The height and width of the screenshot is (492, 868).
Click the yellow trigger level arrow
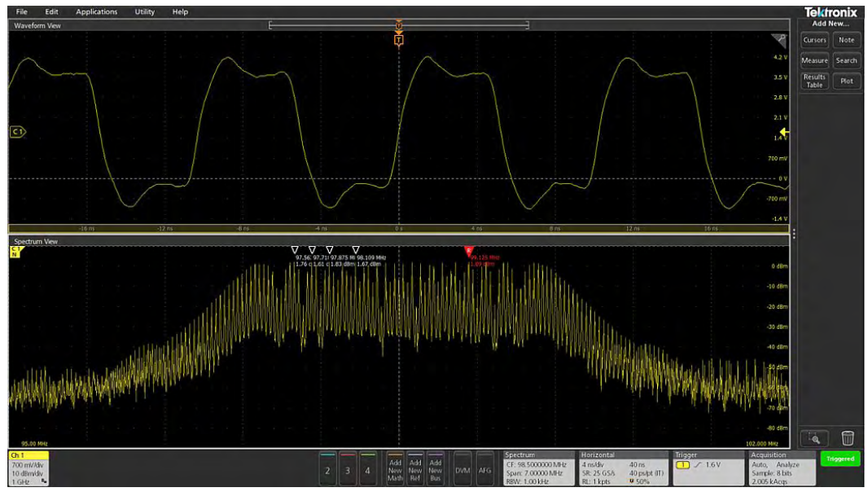(784, 132)
